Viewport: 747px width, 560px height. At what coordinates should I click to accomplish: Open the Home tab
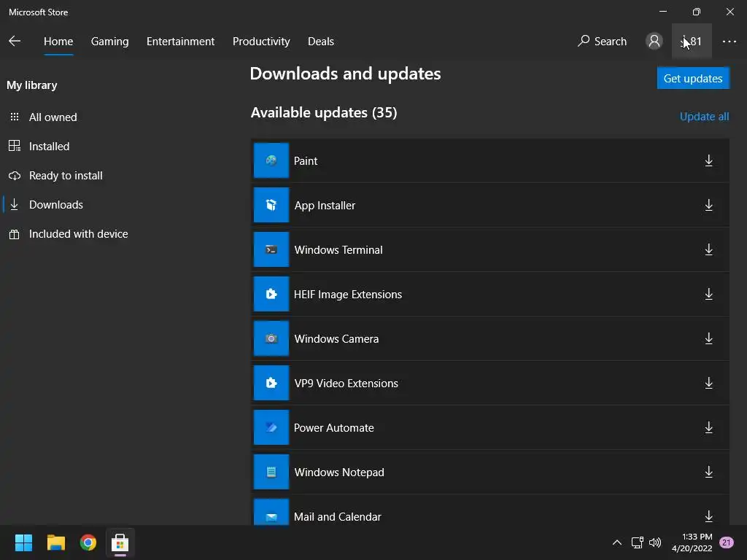58,42
